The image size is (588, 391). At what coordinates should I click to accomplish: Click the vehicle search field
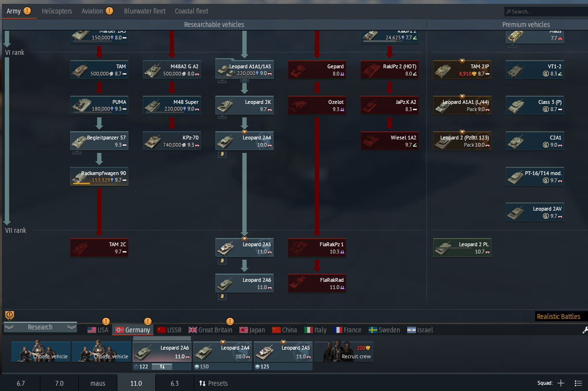coord(546,11)
